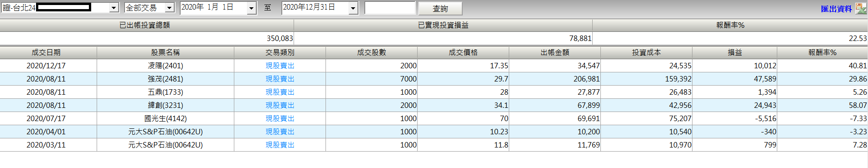Screen dimensions: 868x168
Task: Click the shares cell 7000
Action: click(x=372, y=79)
